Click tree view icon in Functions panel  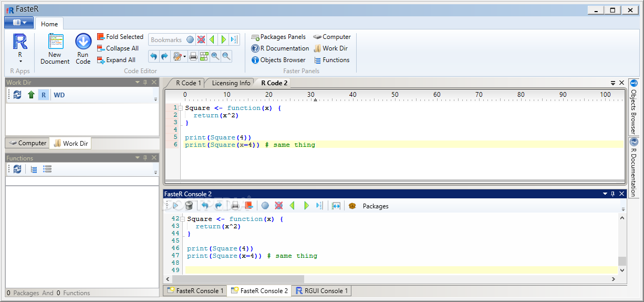coord(34,169)
